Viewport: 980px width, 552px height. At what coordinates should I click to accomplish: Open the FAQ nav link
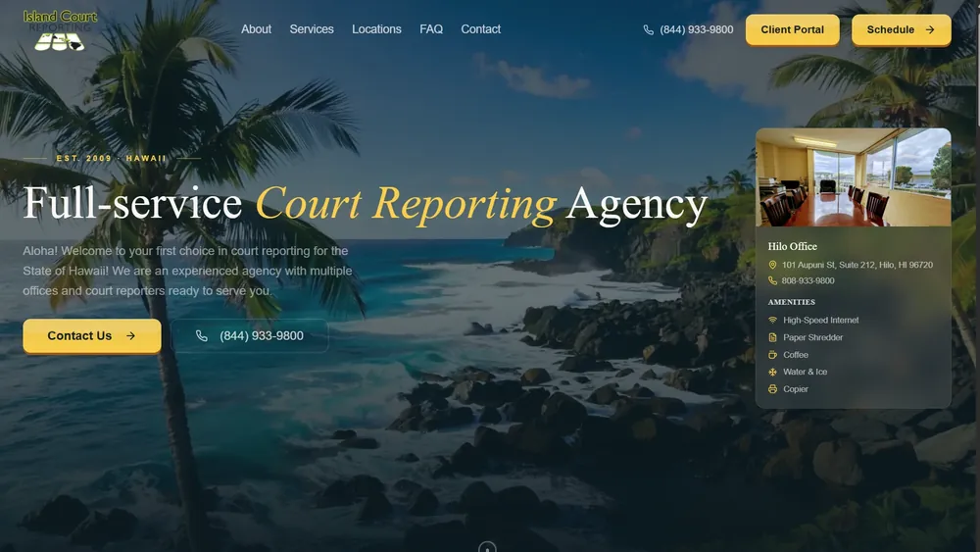(x=431, y=29)
